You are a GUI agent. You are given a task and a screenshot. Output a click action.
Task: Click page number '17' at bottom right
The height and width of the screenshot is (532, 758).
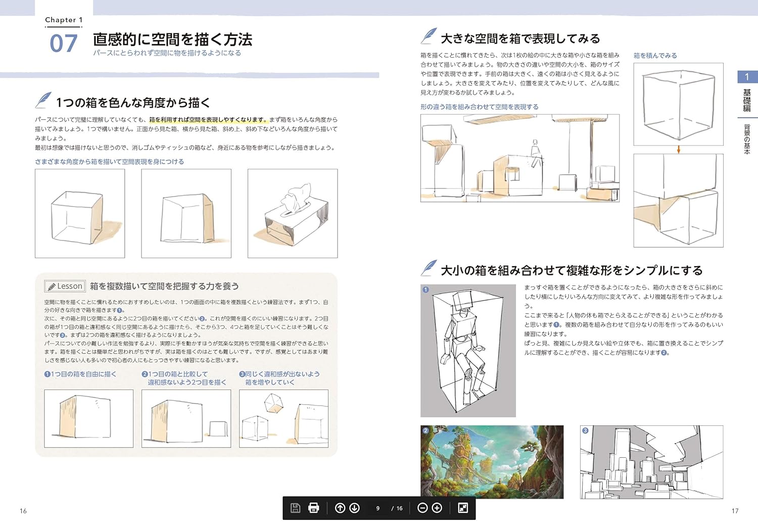735,511
